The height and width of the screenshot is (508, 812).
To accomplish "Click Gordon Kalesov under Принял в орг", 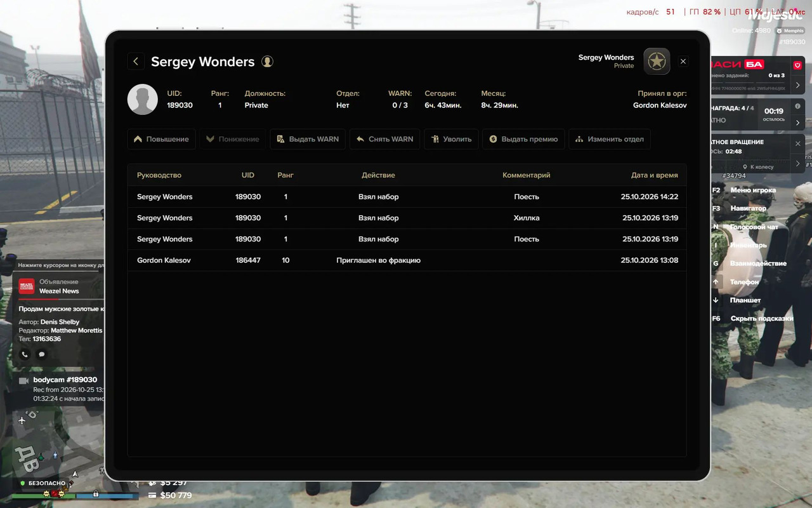I will coord(660,105).
